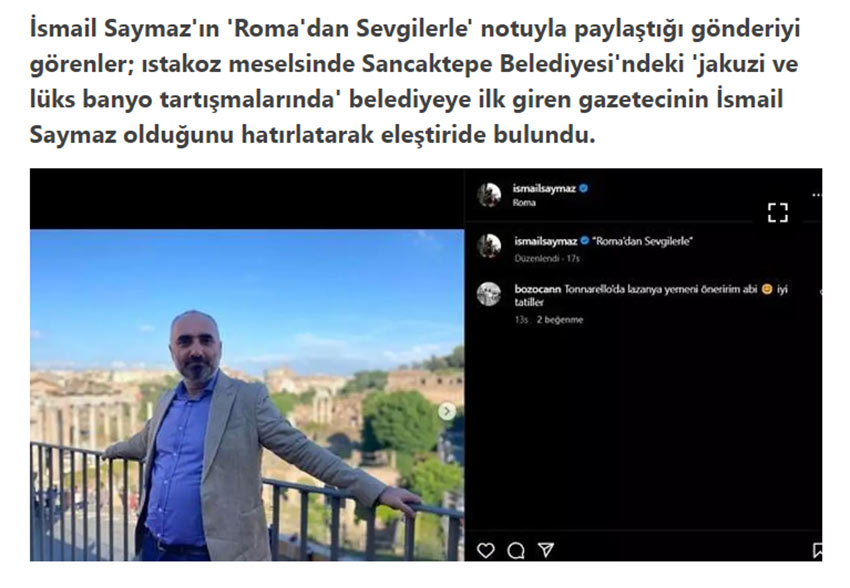The image size is (850, 588).
Task: Go to next photo with arrow
Action: 447,411
